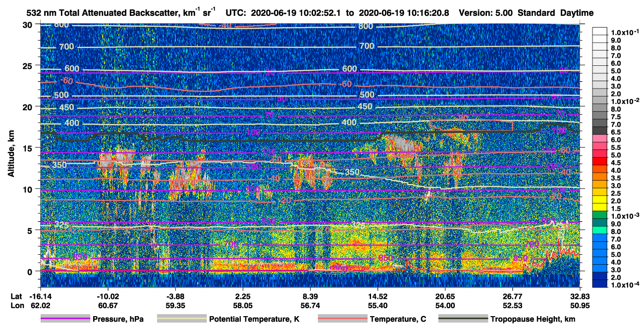Click the longitude value 50.95
Screen dimensions: 644x330
pyautogui.click(x=580, y=306)
